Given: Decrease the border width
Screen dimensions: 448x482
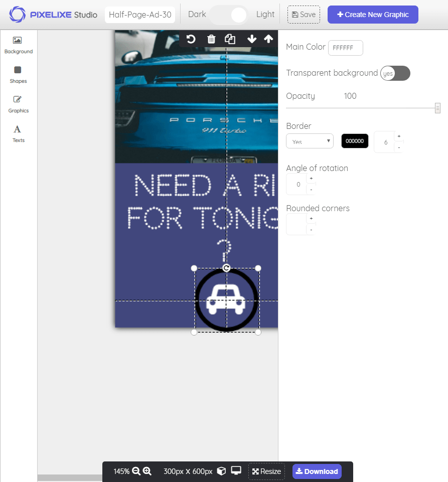Looking at the screenshot, I should 399,147.
